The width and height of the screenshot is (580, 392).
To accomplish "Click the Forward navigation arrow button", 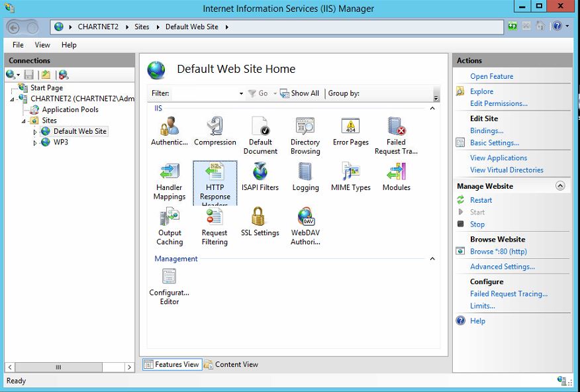I will coord(32,27).
